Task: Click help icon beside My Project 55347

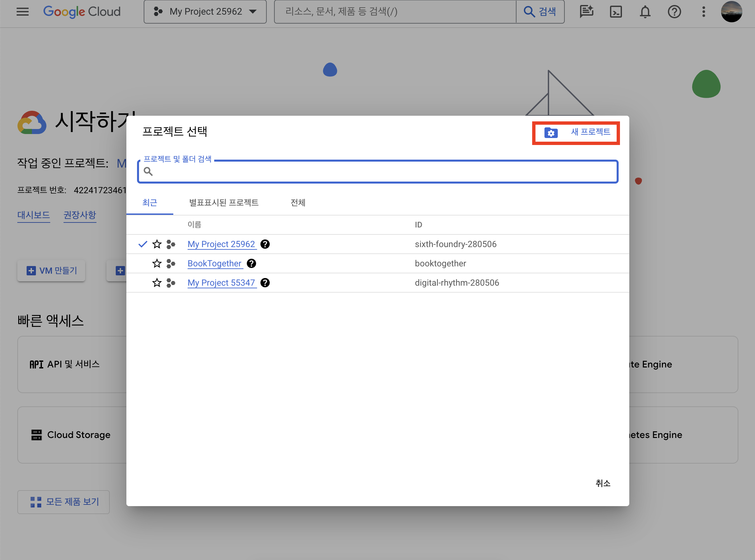Action: point(265,283)
